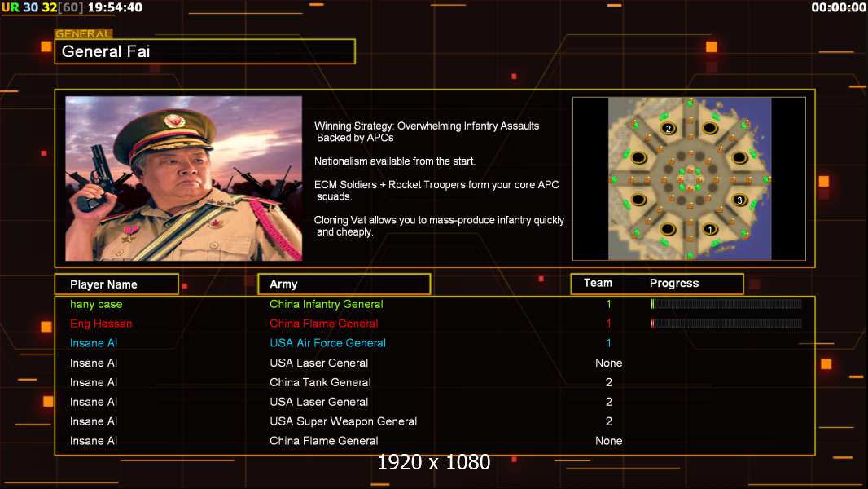Click team number in the hany base row

pyautogui.click(x=608, y=304)
